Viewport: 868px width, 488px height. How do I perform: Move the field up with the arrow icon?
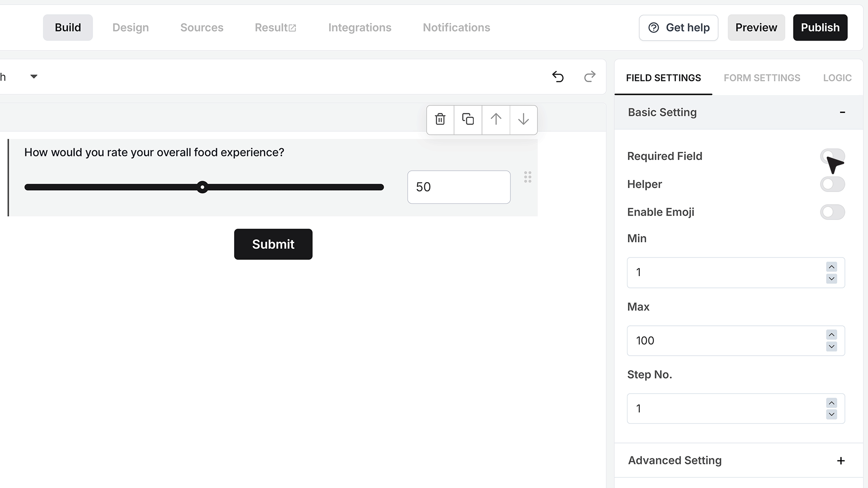tap(496, 119)
